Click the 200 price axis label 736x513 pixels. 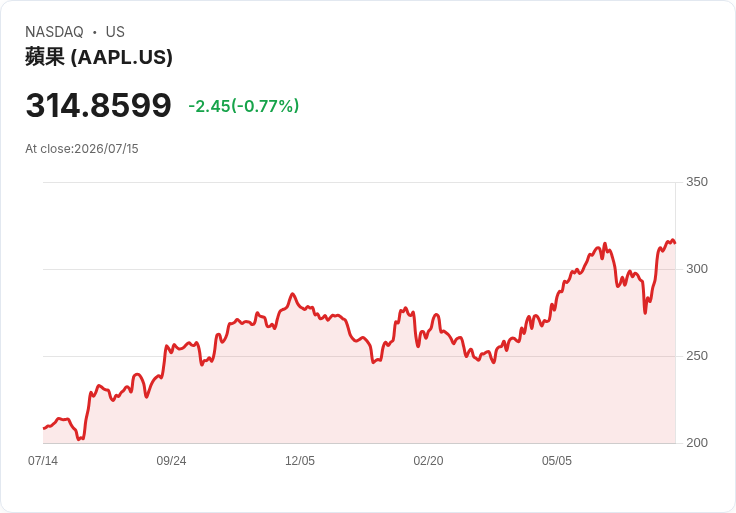697,443
